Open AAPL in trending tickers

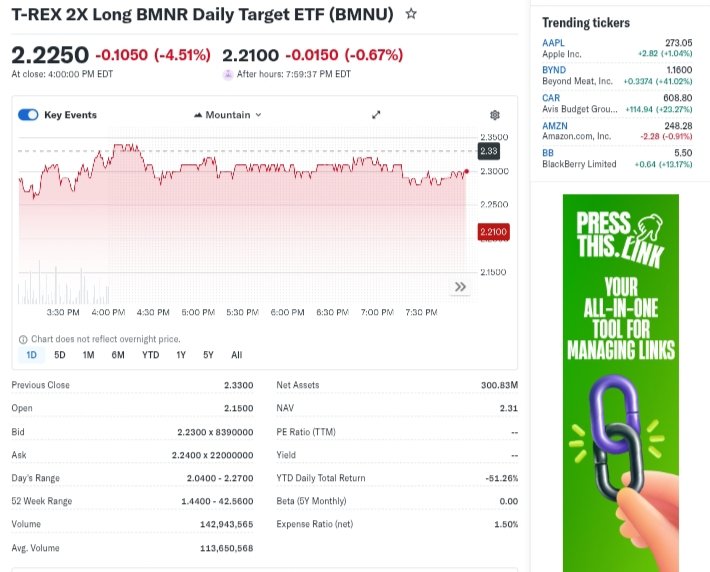[553, 43]
